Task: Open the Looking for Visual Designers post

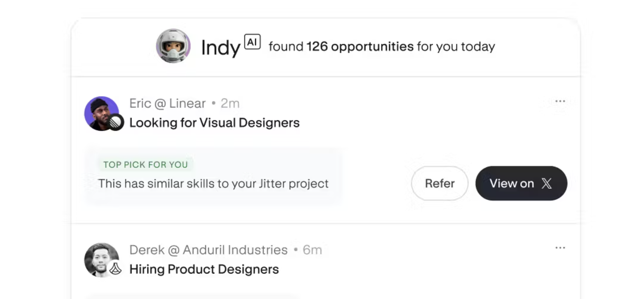Action: [214, 123]
